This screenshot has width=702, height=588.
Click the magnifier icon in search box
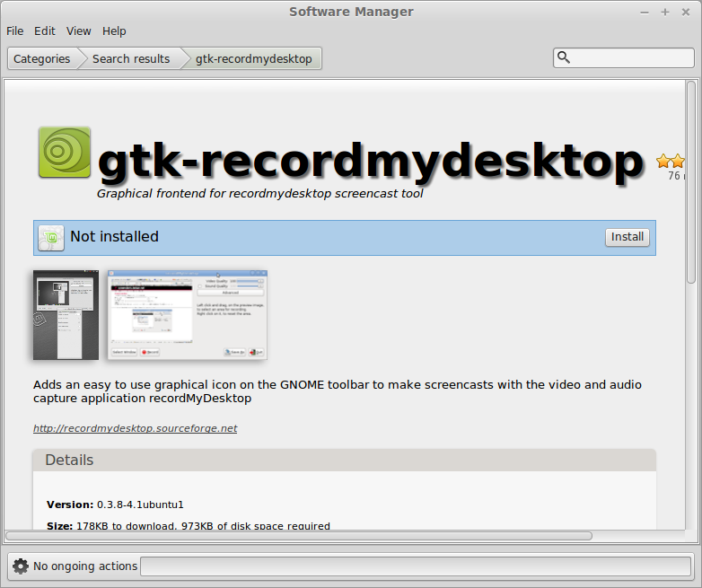564,57
